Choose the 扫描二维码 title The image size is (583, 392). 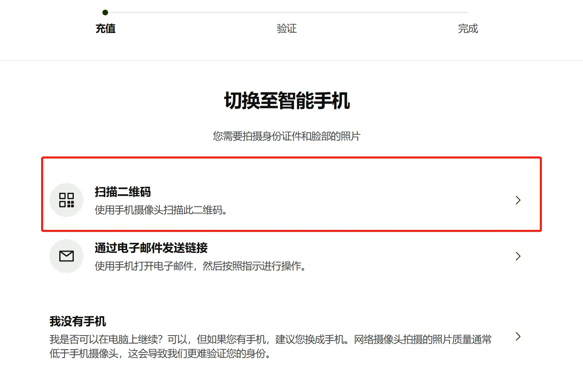click(123, 192)
